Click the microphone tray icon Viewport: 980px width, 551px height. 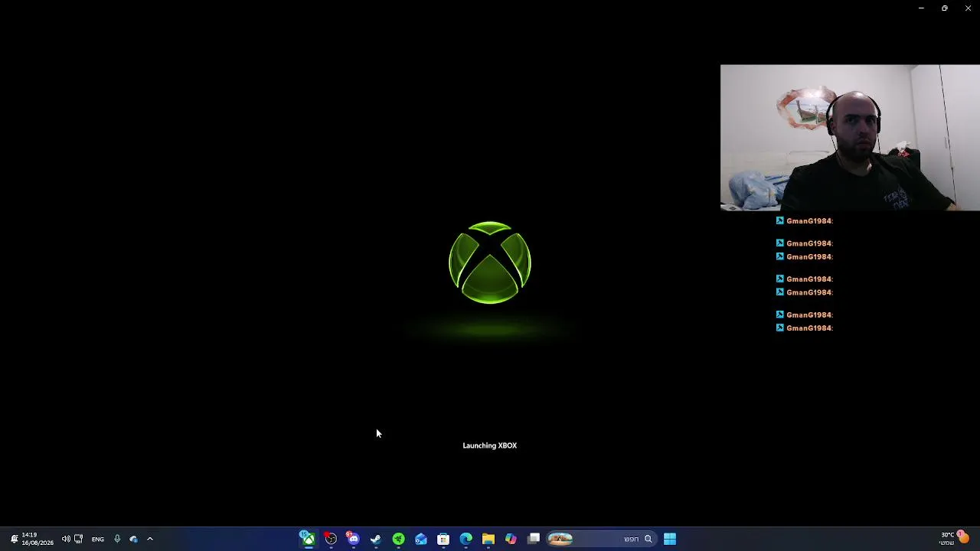coord(117,539)
